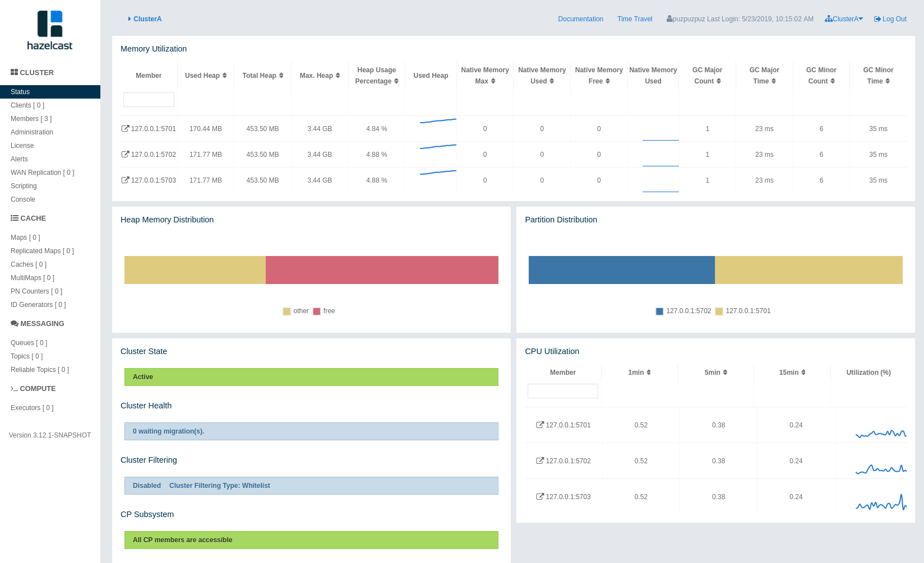Image resolution: width=924 pixels, height=563 pixels.
Task: Click the 'free' legend swatch in Heap Distribution
Action: [x=317, y=311]
